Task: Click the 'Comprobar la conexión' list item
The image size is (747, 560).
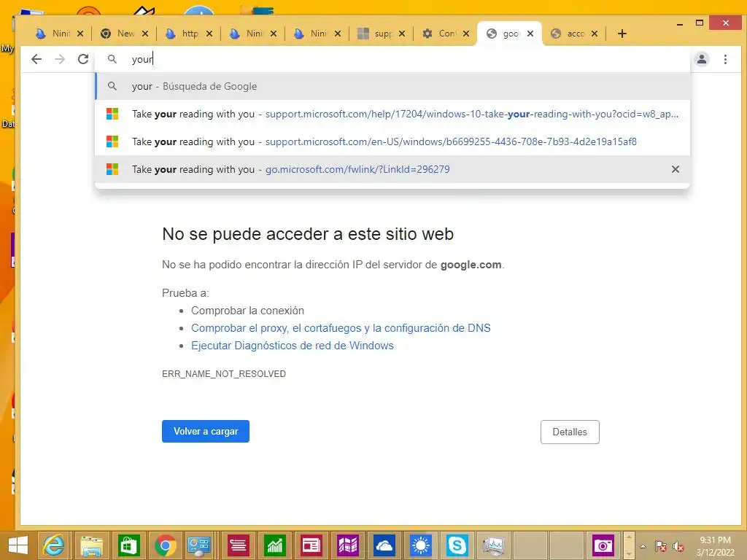Action: pyautogui.click(x=247, y=311)
